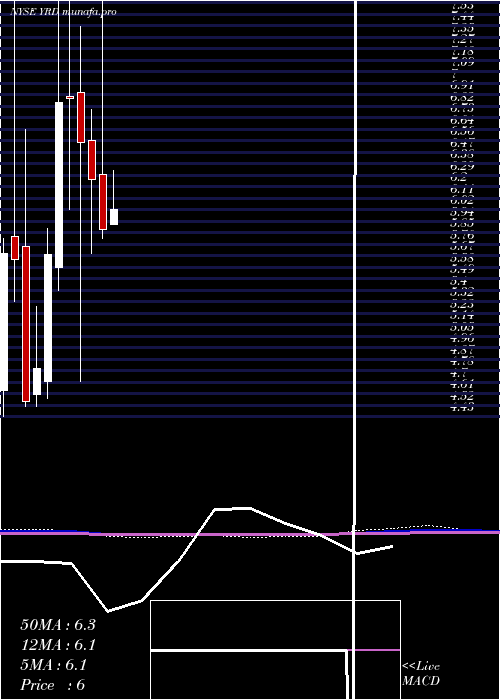This screenshot has width=500, height=700.
Task: Click the NYSE YRD chart title
Action: 63,12
